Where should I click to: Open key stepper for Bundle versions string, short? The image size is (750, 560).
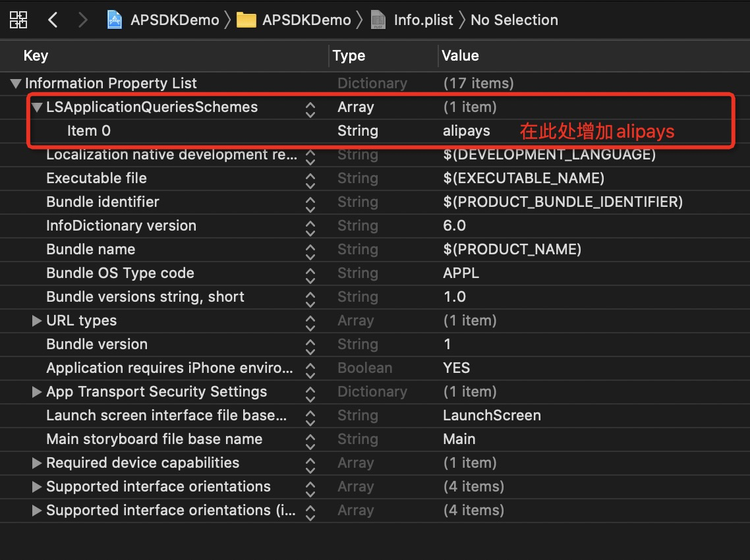coord(310,299)
